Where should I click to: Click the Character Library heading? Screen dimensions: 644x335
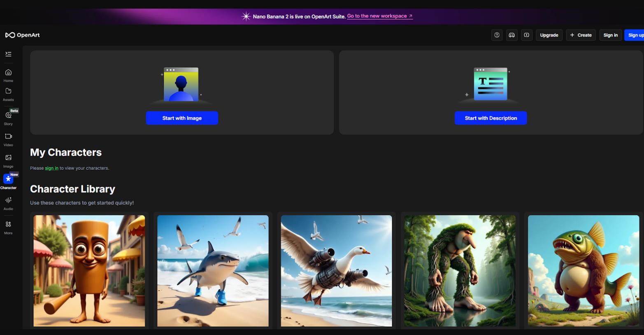[x=72, y=189]
